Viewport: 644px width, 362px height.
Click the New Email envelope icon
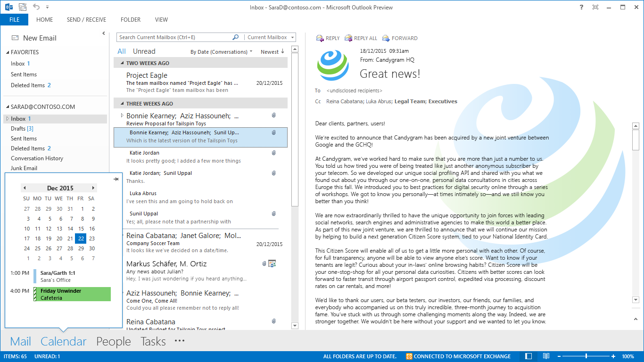click(x=15, y=38)
